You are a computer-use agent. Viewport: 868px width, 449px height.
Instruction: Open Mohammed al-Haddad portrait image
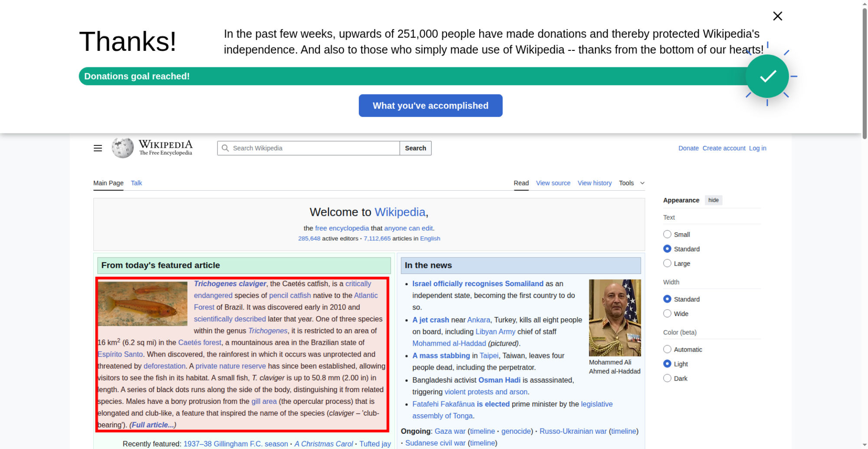(615, 317)
